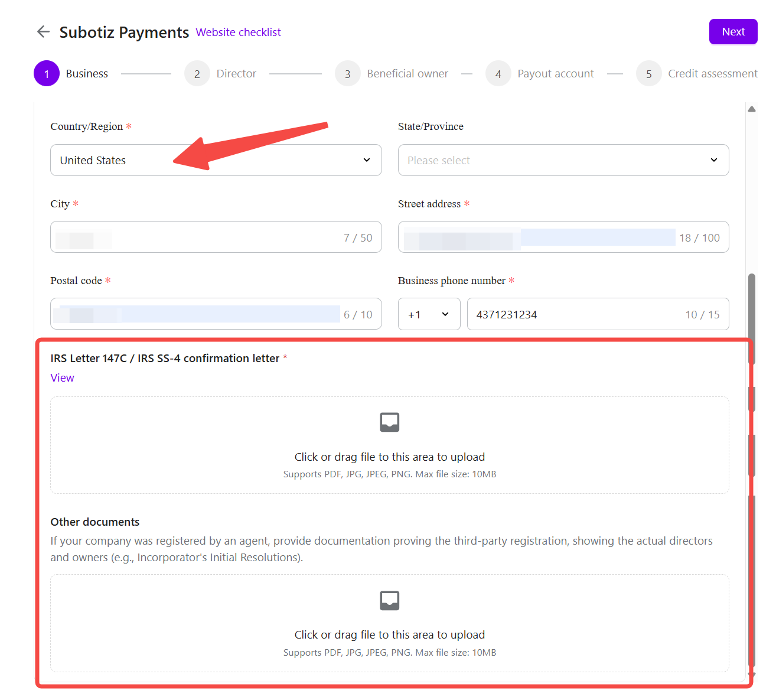The width and height of the screenshot is (776, 700).
Task: Switch to the Payout account step
Action: 555,74
